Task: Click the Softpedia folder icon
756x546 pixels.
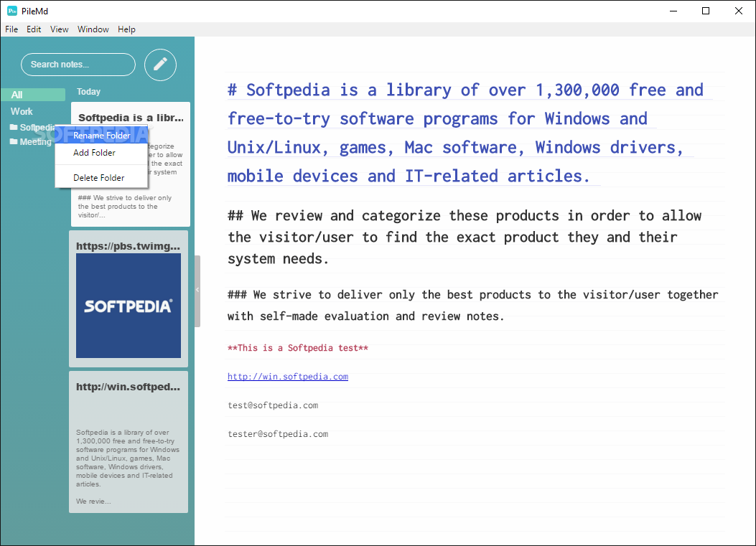Action: tap(14, 127)
